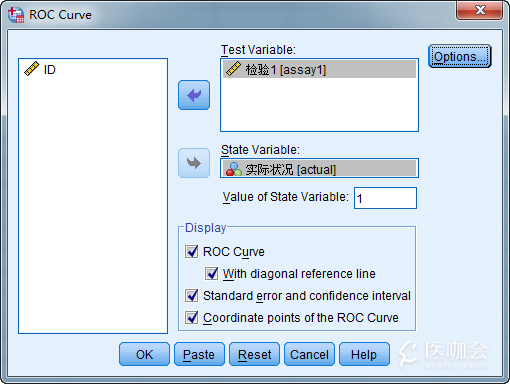
Task: Confirm the dialog with OK button
Action: tap(144, 354)
